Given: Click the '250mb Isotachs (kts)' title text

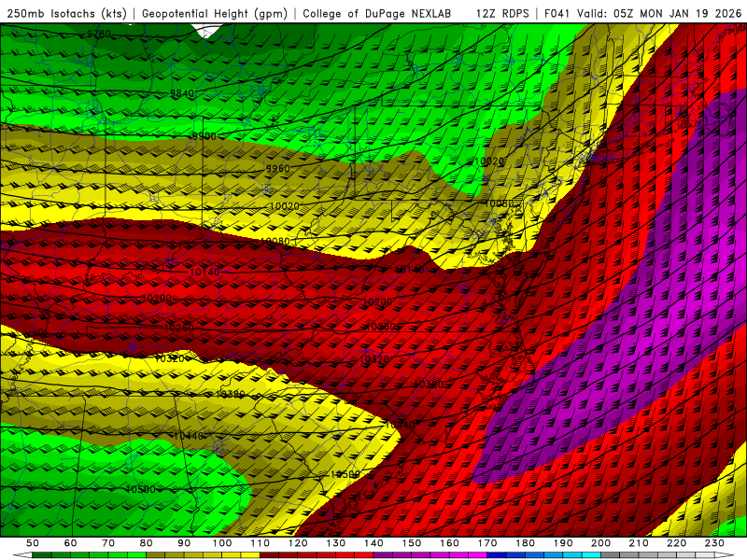Looking at the screenshot, I should (x=67, y=14).
